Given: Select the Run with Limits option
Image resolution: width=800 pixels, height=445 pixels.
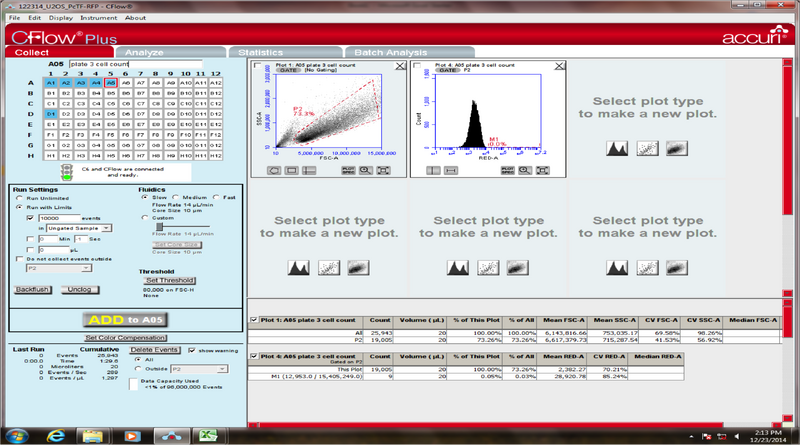Looking at the screenshot, I should [19, 207].
